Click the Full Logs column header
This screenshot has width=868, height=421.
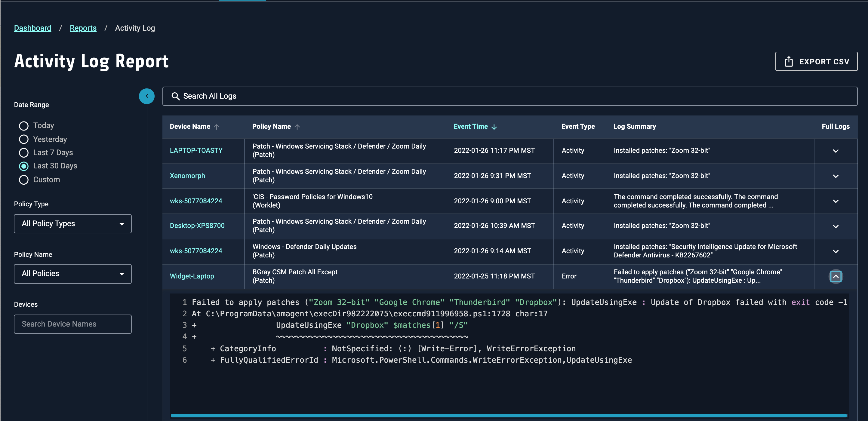[835, 127]
